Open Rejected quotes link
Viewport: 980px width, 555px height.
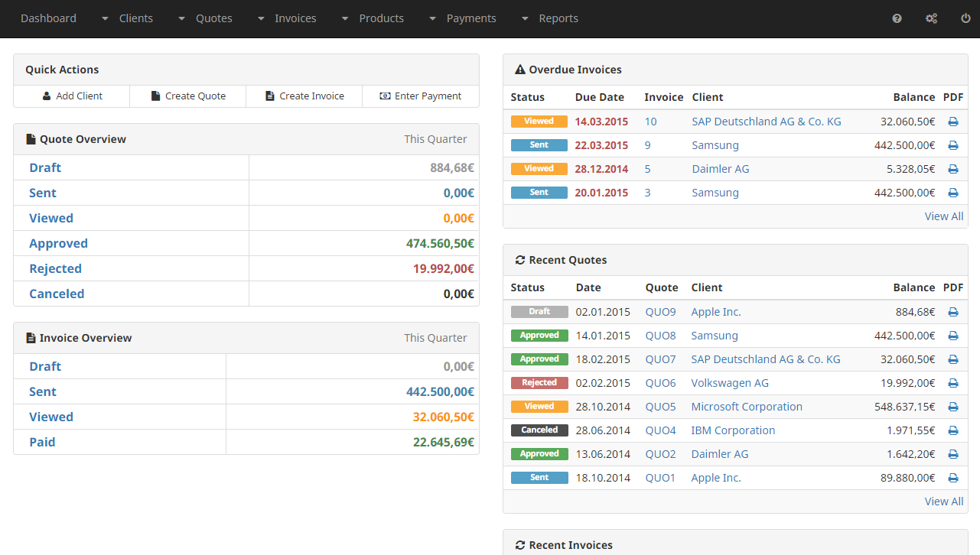point(55,269)
